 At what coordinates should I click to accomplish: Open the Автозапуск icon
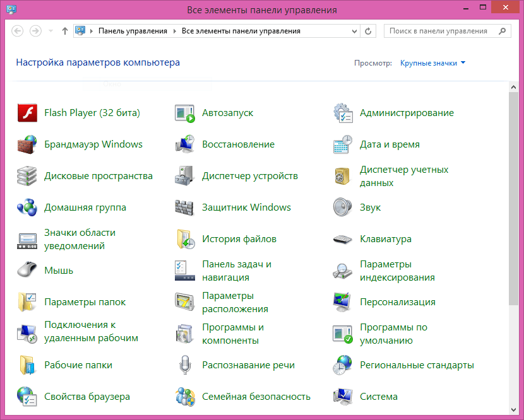tap(185, 113)
